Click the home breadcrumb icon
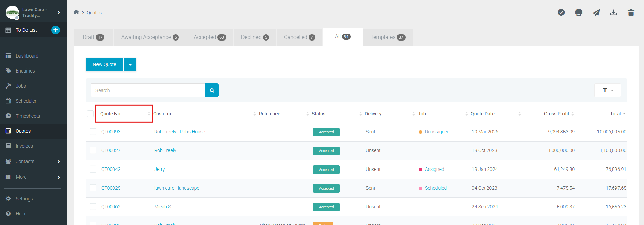644x225 pixels. 76,12
